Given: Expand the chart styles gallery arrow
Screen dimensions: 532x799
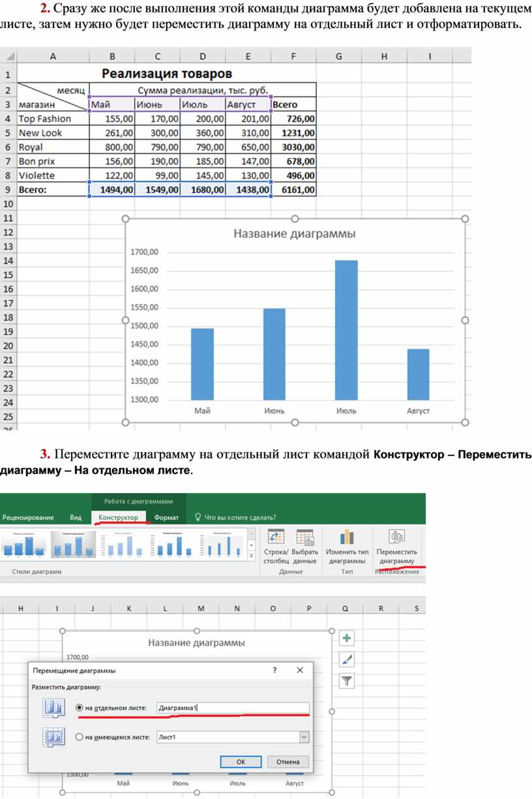Looking at the screenshot, I should click(252, 556).
